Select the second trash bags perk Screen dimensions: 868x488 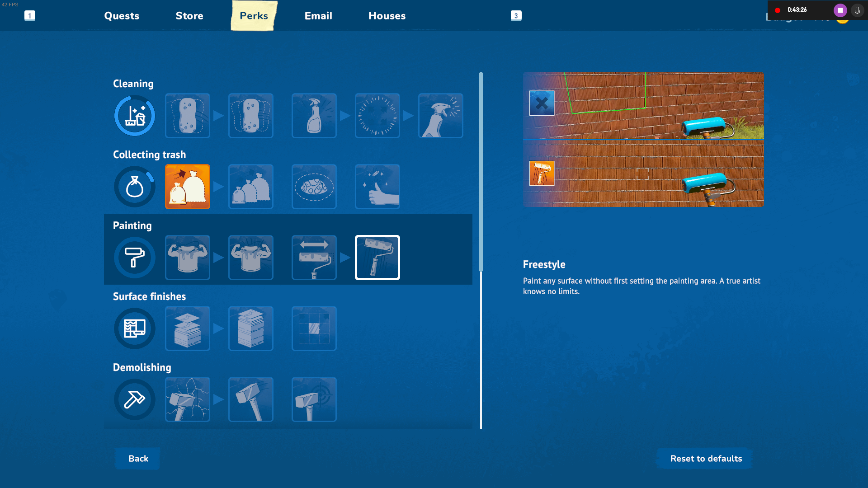pyautogui.click(x=251, y=187)
